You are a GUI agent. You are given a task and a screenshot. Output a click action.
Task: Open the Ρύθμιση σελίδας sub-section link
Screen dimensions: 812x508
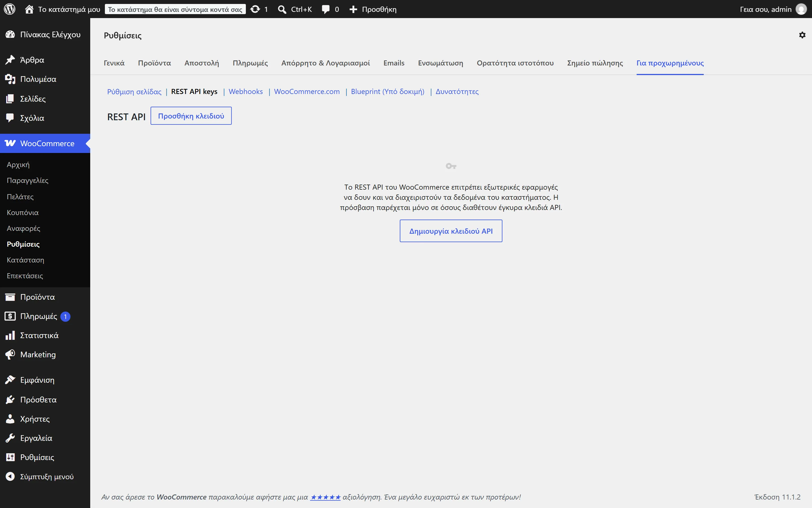[134, 91]
